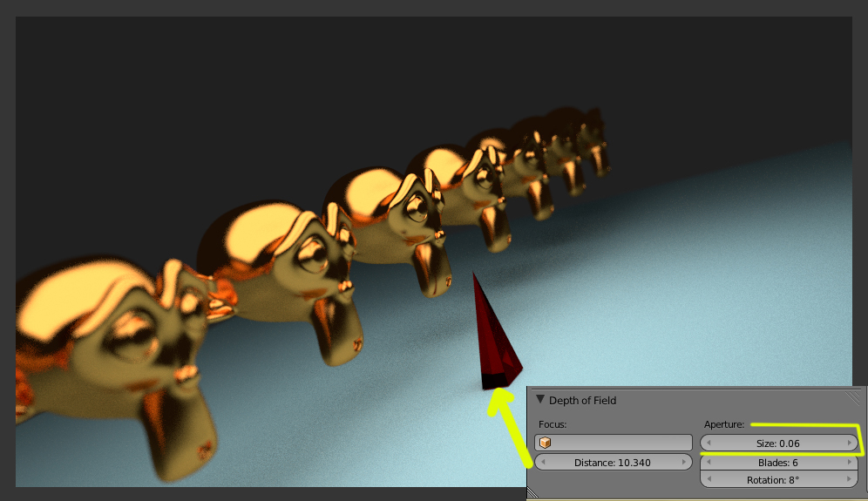Image resolution: width=868 pixels, height=501 pixels.
Task: Click the cube icon in Focus object field
Action: pos(546,443)
